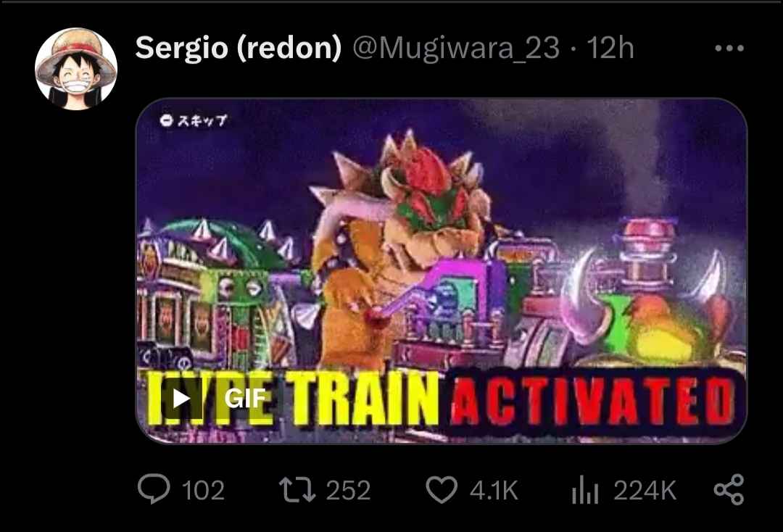The width and height of the screenshot is (783, 532).
Task: Open the Sergio (redon) display name
Action: (239, 48)
